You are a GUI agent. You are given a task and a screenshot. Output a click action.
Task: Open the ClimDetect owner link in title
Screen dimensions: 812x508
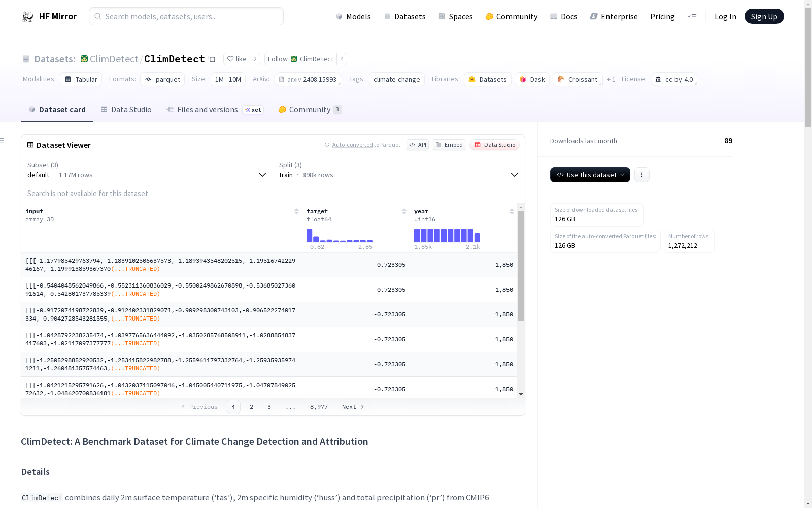click(114, 59)
